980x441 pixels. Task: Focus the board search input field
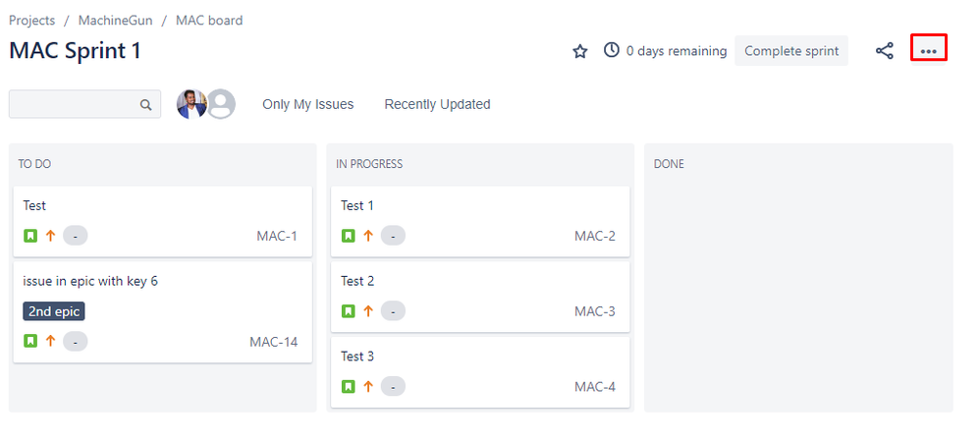(x=85, y=104)
